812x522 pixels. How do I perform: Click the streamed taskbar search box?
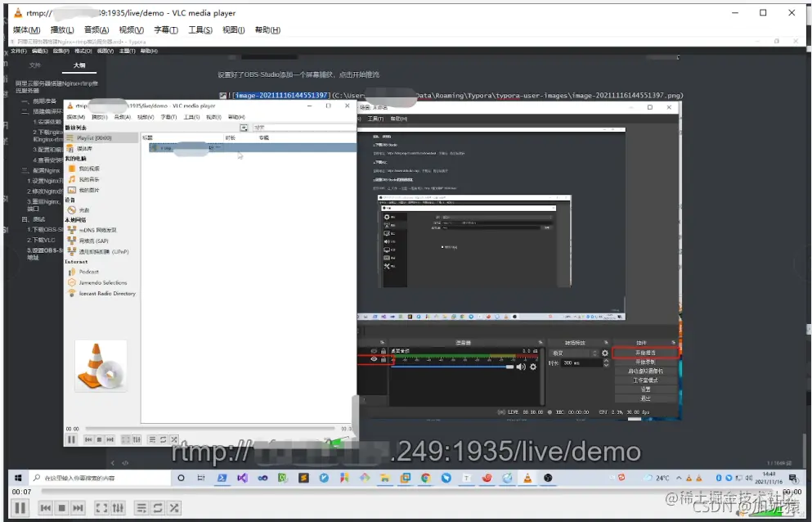(x=100, y=478)
